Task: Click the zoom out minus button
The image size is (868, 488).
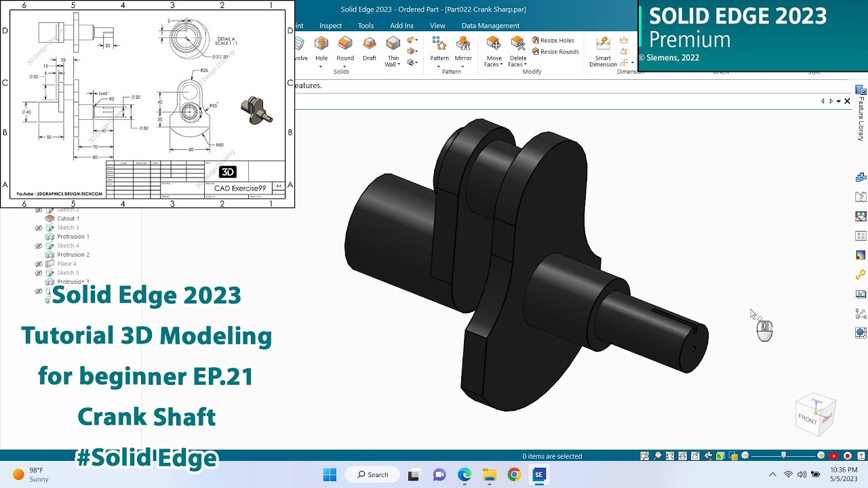Action: (x=745, y=455)
